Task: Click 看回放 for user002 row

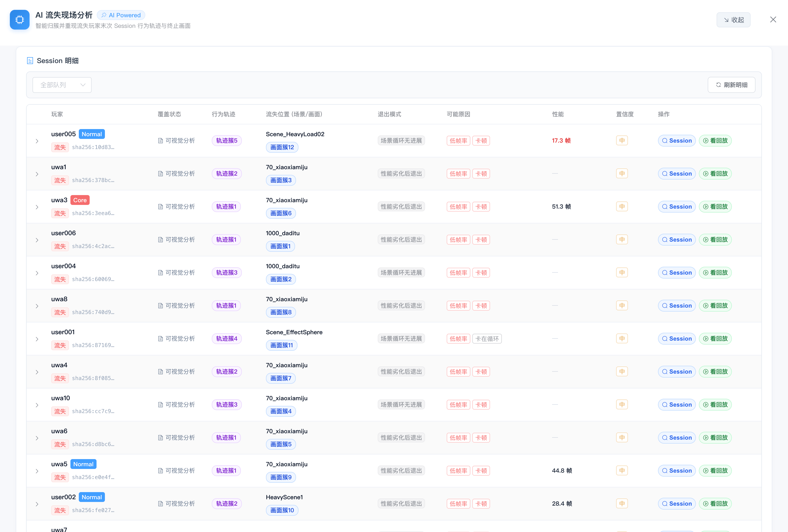Action: point(715,504)
